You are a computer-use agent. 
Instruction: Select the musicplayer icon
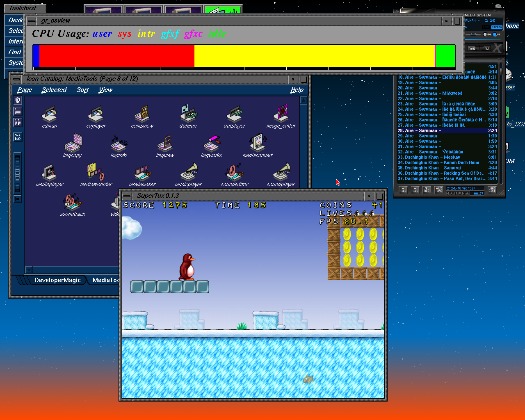(188, 176)
